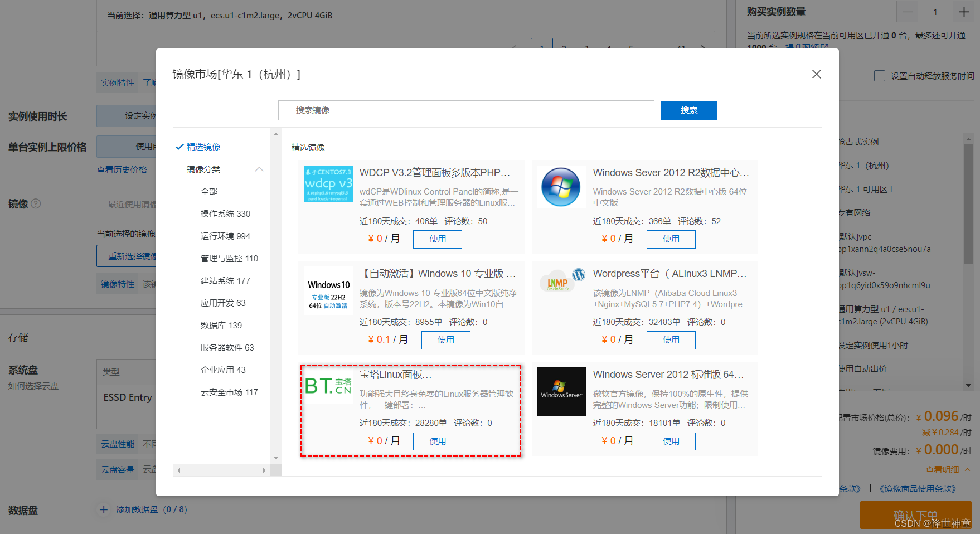The image size is (980, 534).
Task: Click 添加数据盘 plus icon
Action: 104,509
